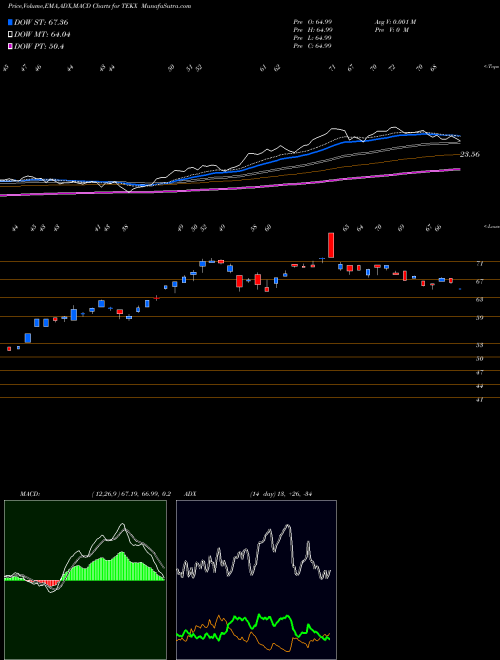The width and height of the screenshot is (500, 660).
Task: Click the '<-Lows' row label
Action: pos(491,226)
